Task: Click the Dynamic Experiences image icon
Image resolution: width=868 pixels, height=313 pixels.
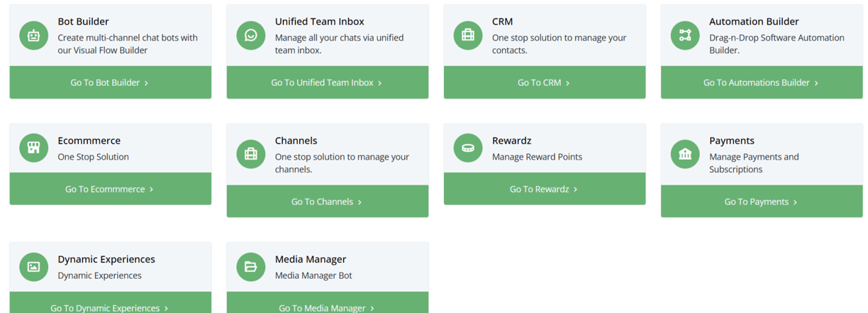Action: pos(33,267)
